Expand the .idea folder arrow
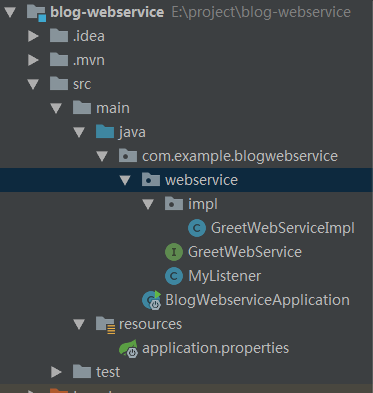This screenshot has height=393, width=373. coord(33,36)
